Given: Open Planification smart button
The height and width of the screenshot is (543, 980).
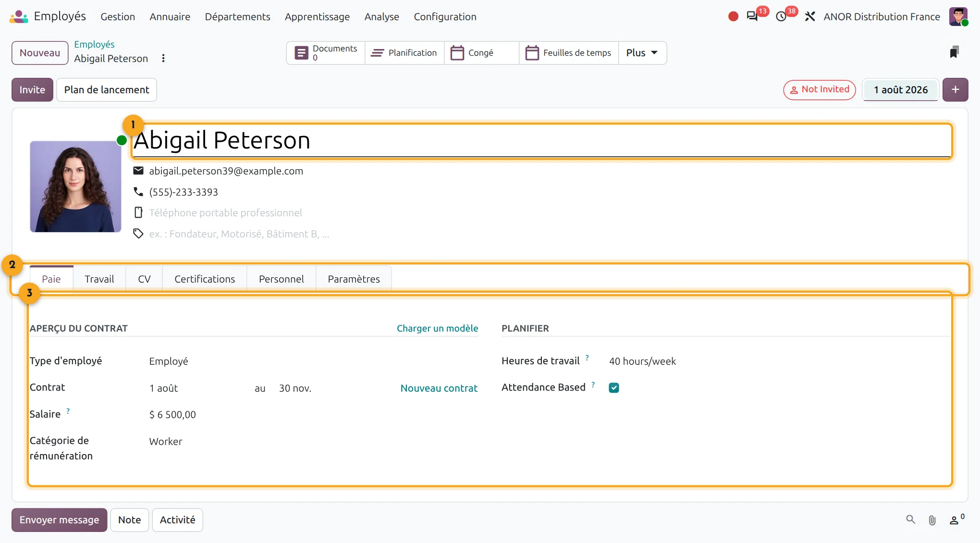Looking at the screenshot, I should (404, 53).
